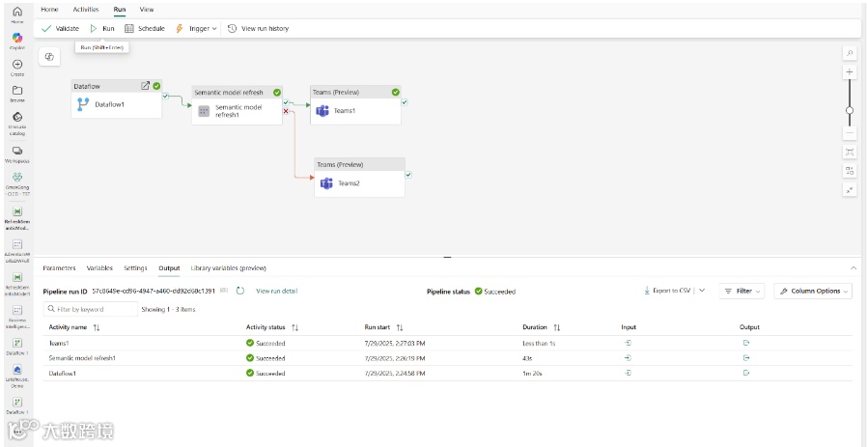Click Teams2 on-success output checkbox

tap(408, 175)
